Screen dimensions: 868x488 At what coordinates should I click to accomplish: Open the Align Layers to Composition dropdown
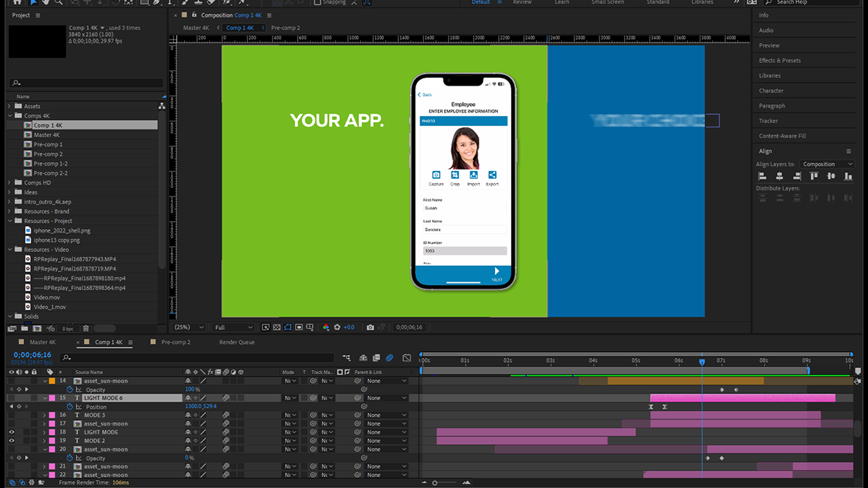(x=827, y=164)
